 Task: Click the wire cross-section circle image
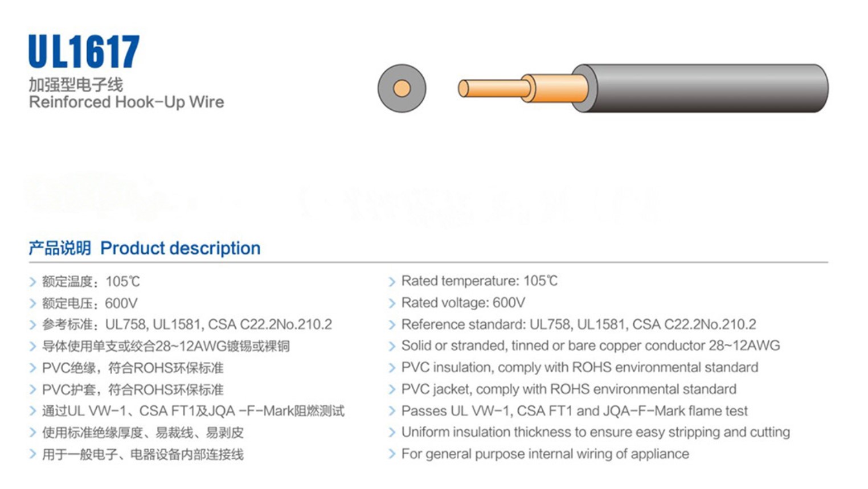pyautogui.click(x=402, y=88)
